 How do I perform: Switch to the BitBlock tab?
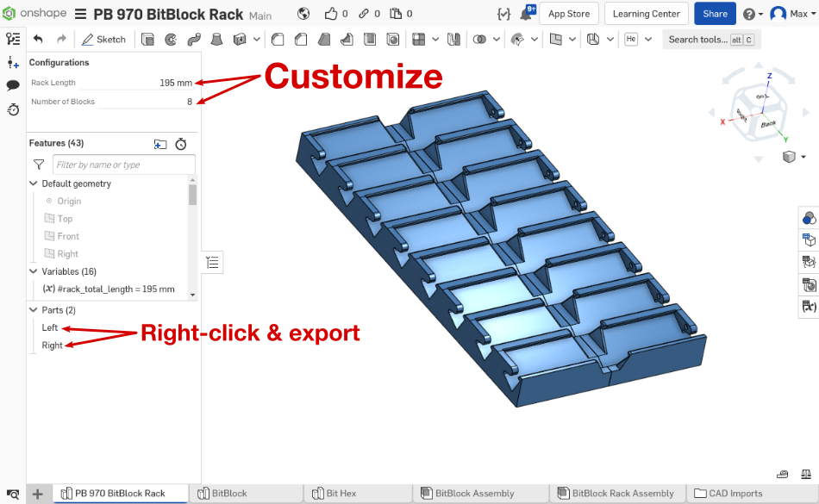point(246,493)
